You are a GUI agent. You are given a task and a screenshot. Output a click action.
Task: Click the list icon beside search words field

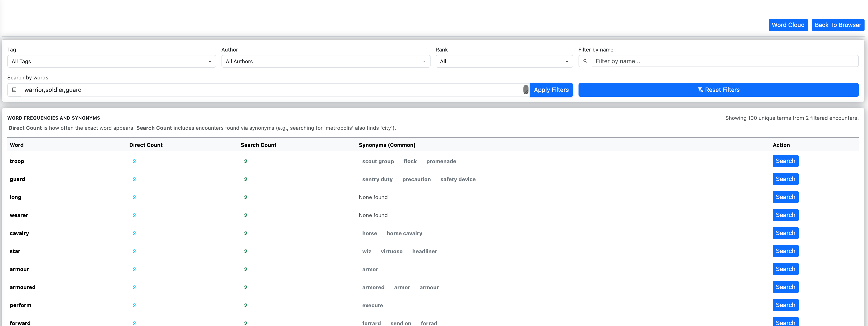click(x=14, y=90)
